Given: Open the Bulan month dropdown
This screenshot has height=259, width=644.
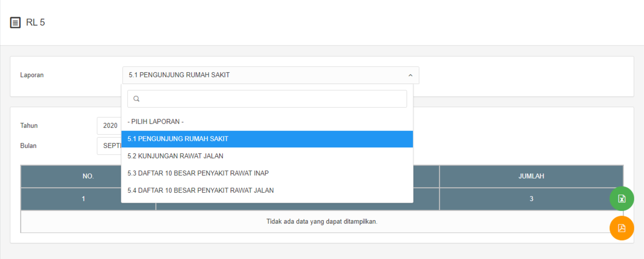Looking at the screenshot, I should (109, 146).
